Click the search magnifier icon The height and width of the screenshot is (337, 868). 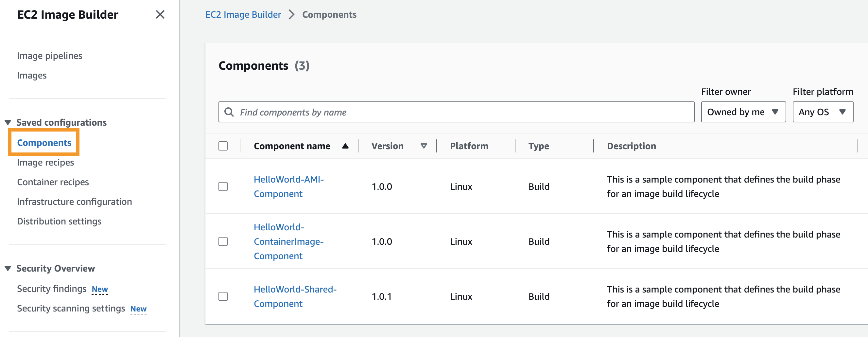(229, 112)
